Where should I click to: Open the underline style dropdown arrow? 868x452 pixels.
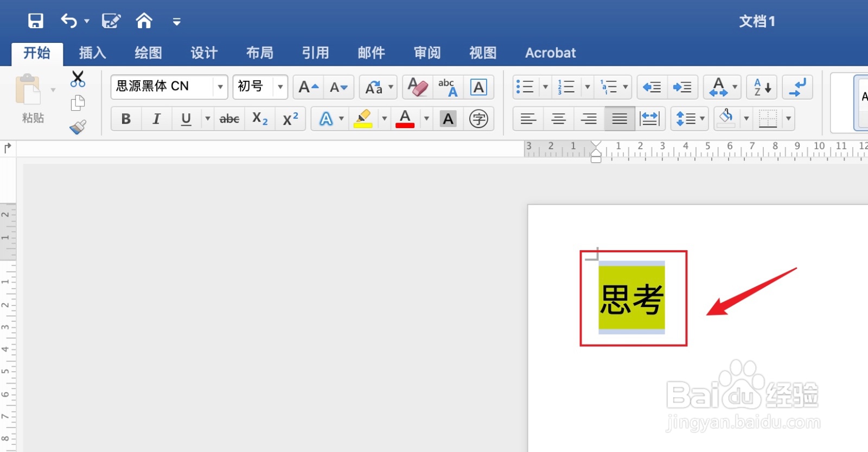(x=207, y=118)
